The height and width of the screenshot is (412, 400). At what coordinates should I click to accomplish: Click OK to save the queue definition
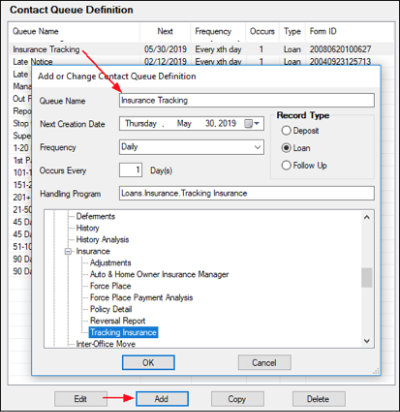tap(148, 362)
